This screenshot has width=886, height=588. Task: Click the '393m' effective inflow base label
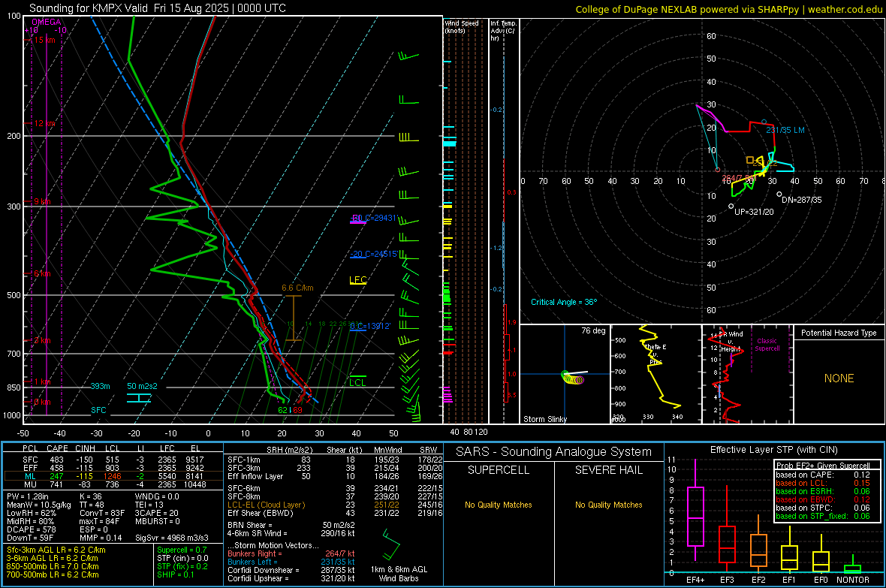tap(100, 386)
